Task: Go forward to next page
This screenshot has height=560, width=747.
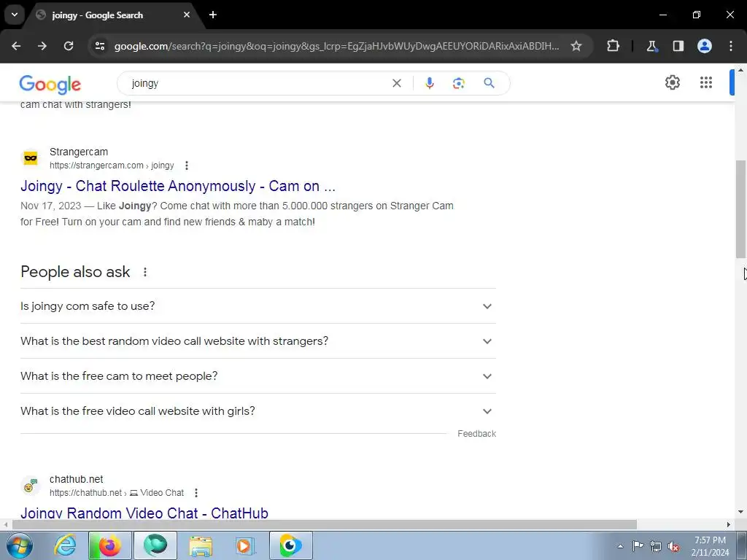Action: click(x=42, y=46)
